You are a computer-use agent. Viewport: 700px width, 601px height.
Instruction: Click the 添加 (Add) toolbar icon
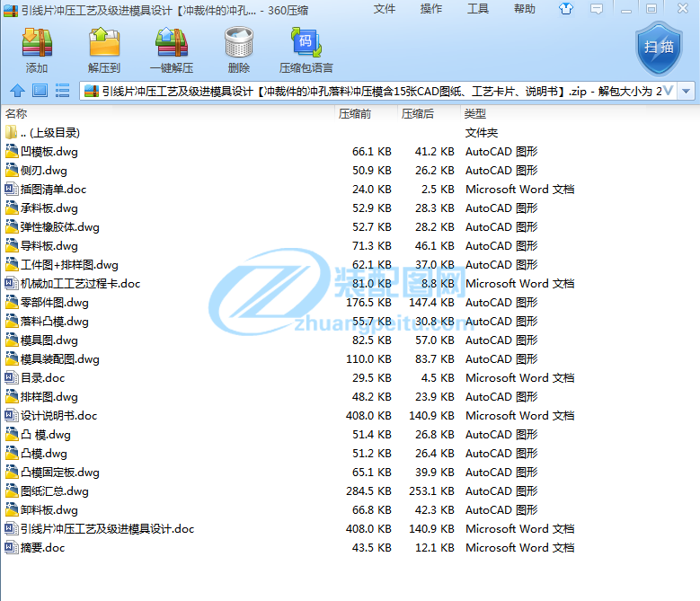tap(37, 49)
